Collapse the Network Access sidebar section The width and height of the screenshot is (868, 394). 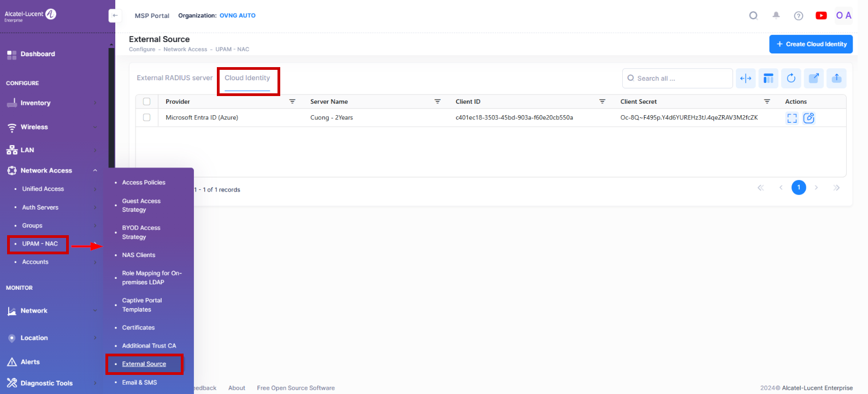coord(95,171)
